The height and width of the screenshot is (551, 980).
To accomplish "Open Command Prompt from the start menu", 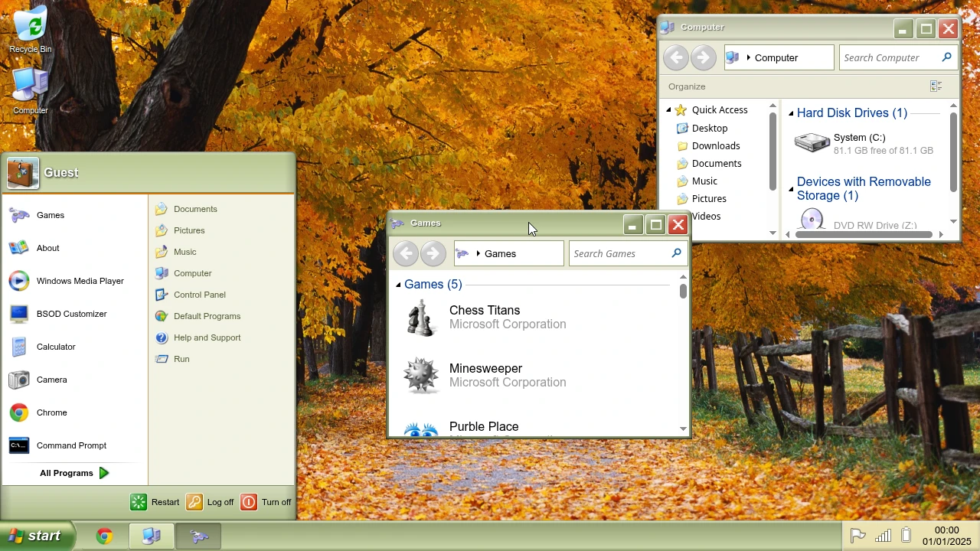I will (x=71, y=445).
